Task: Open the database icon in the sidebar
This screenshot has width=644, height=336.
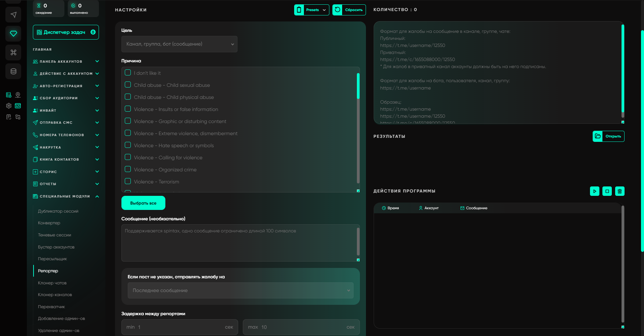Action: [x=13, y=71]
